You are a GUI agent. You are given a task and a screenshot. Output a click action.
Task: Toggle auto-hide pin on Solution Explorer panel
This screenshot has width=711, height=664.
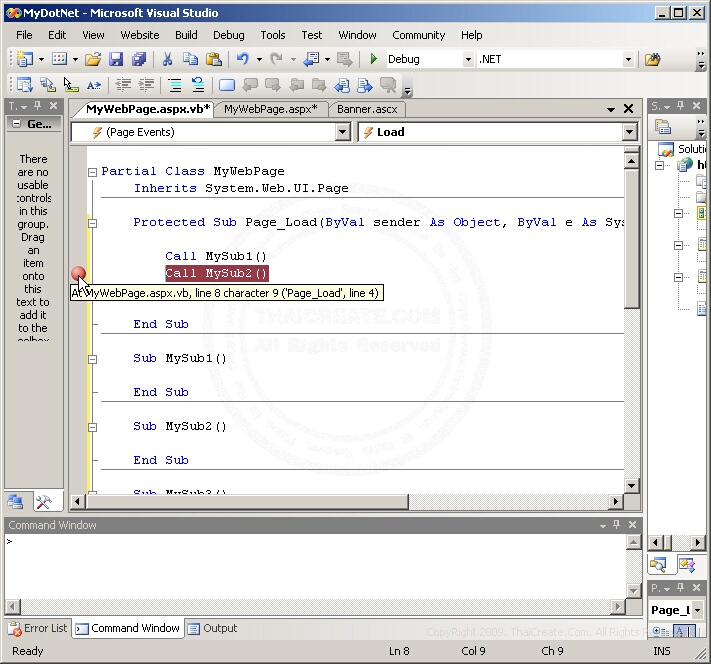pyautogui.click(x=680, y=106)
